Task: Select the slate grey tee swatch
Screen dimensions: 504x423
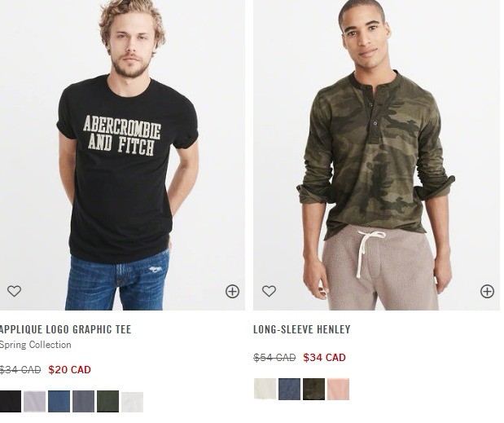Action: tap(84, 401)
